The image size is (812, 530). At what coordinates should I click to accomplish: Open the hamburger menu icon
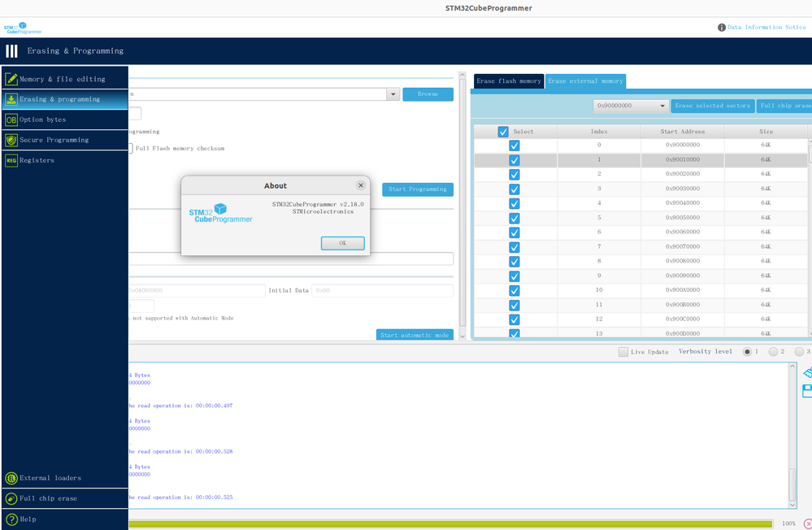click(x=11, y=50)
